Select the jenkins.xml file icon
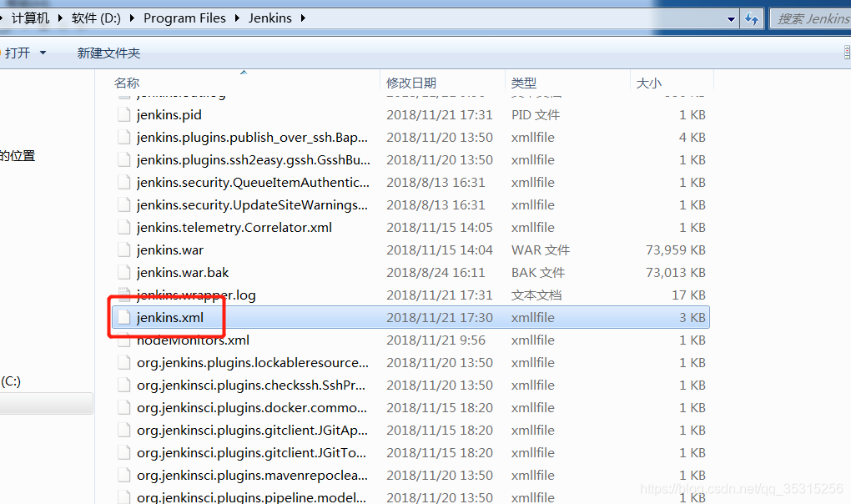Image resolution: width=851 pixels, height=504 pixels. coord(124,318)
